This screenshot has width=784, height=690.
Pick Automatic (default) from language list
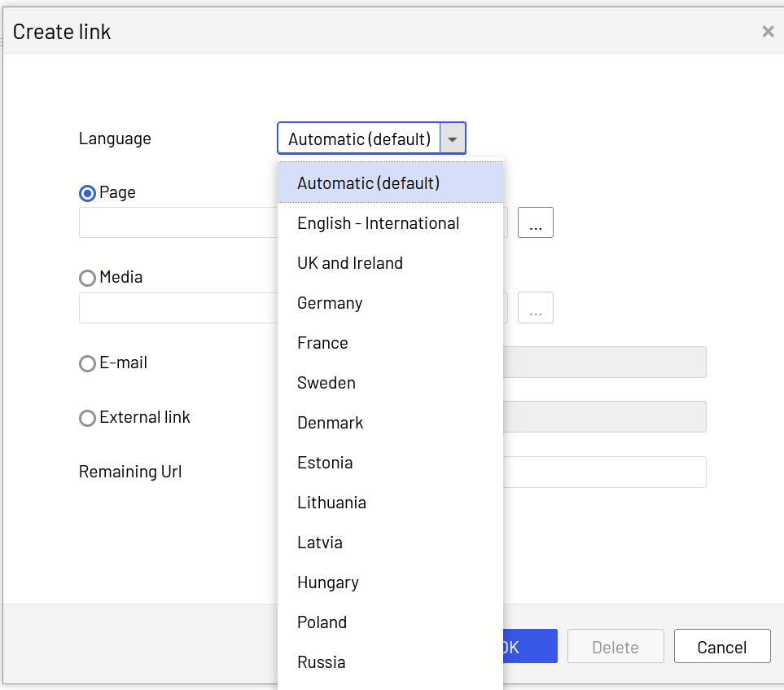coord(368,183)
